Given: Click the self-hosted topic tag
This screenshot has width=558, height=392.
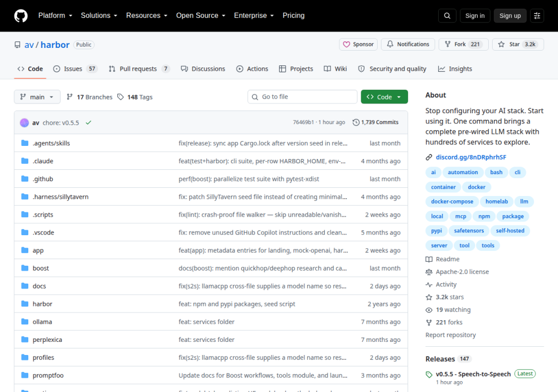Looking at the screenshot, I should 510,230.
